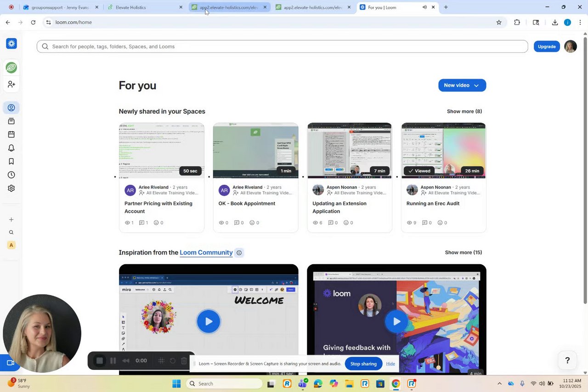This screenshot has height=392, width=588.
Task: Open Microsoft Edge from the taskbar
Action: 318,384
